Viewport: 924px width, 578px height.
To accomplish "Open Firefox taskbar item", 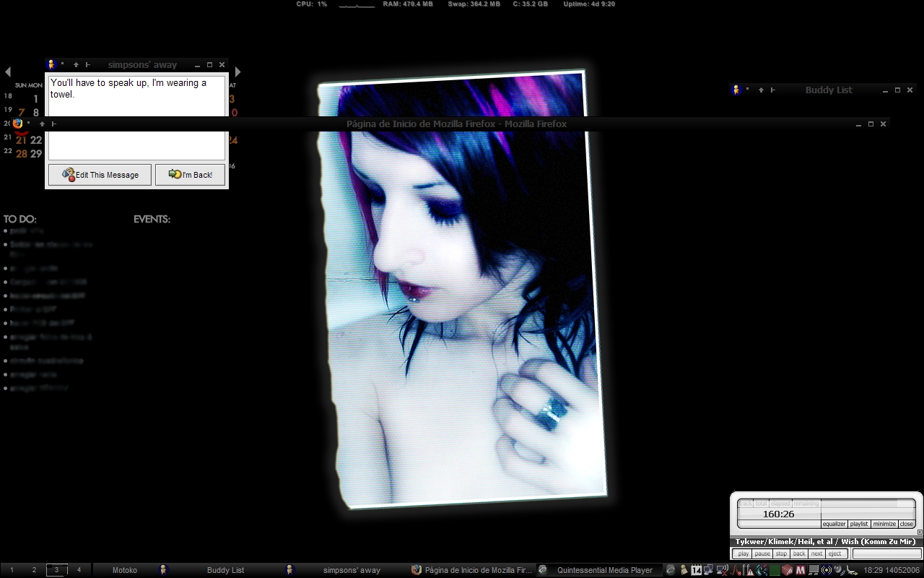I will (472, 570).
